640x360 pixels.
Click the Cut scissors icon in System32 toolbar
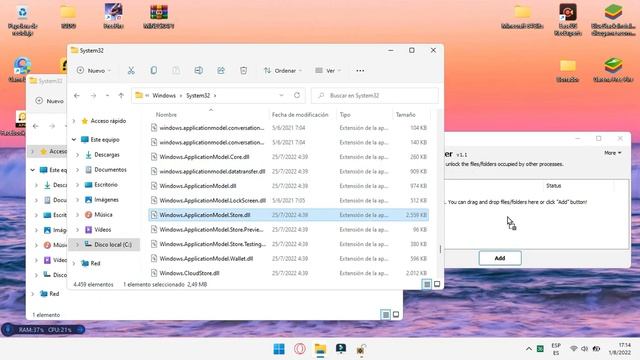[x=131, y=71]
